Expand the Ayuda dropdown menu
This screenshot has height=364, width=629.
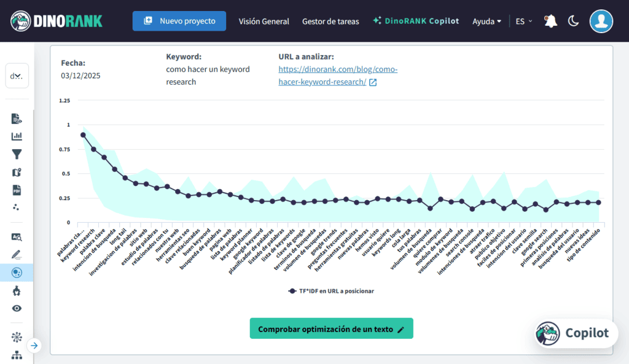486,21
